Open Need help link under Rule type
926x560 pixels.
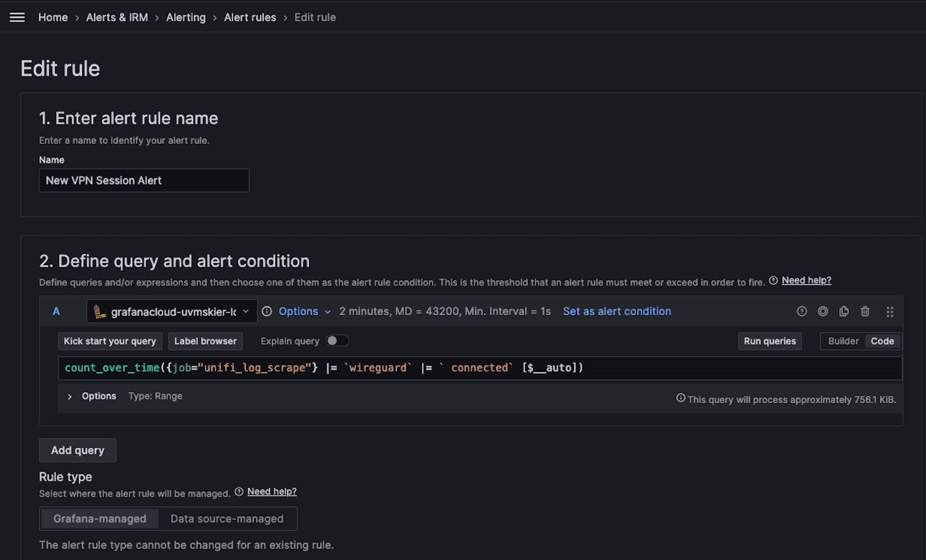click(272, 492)
